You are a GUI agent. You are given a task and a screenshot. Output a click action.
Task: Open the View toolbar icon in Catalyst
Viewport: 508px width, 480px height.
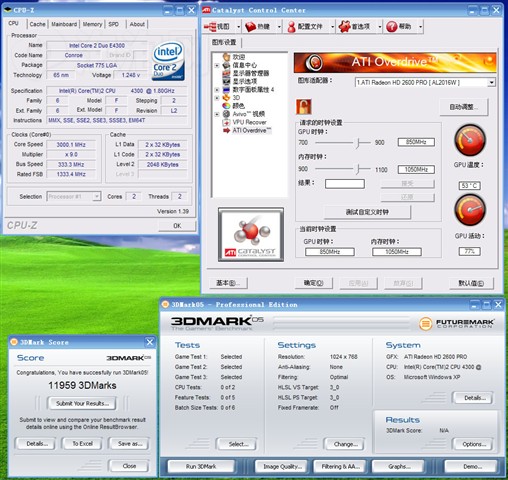(x=210, y=27)
